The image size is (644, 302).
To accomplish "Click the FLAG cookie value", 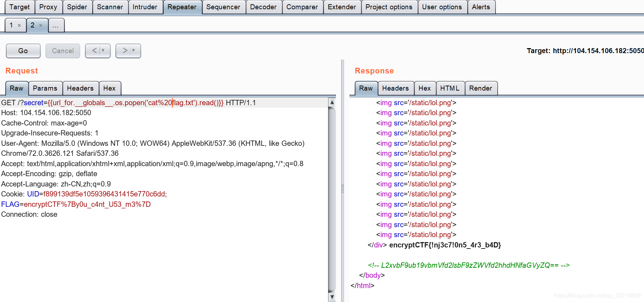I will coord(87,204).
